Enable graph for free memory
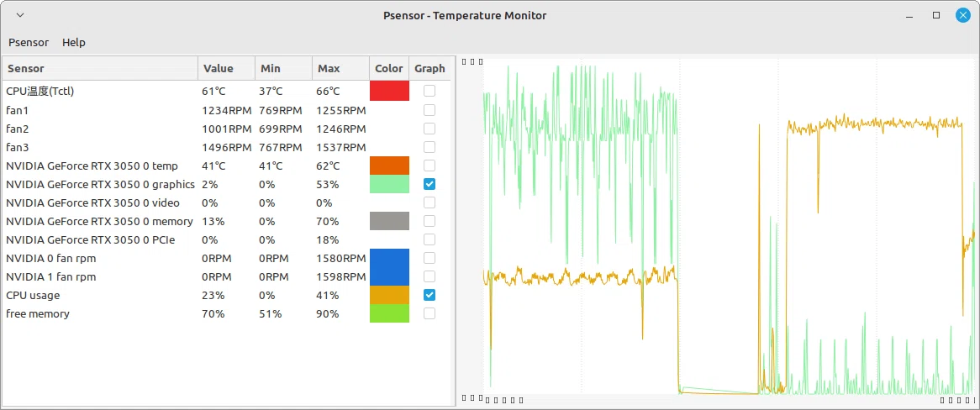 click(429, 313)
